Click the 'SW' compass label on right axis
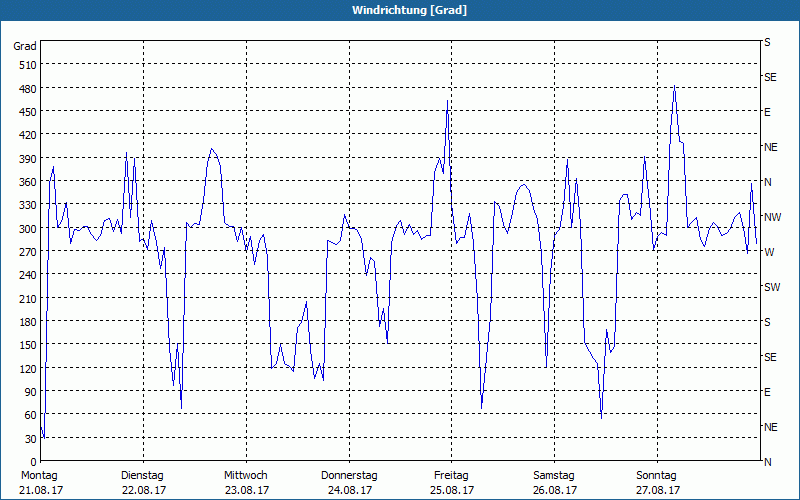This screenshot has height=500, width=800. pyautogui.click(x=772, y=287)
